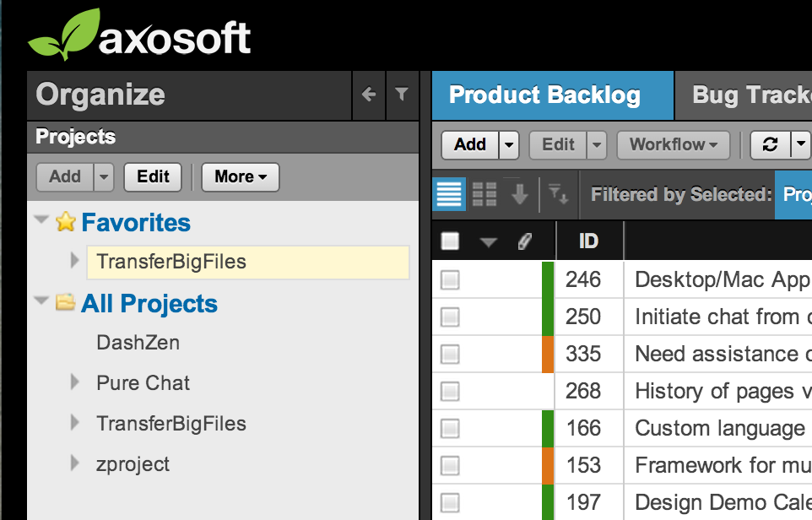Click the Edit button in Projects

[153, 177]
